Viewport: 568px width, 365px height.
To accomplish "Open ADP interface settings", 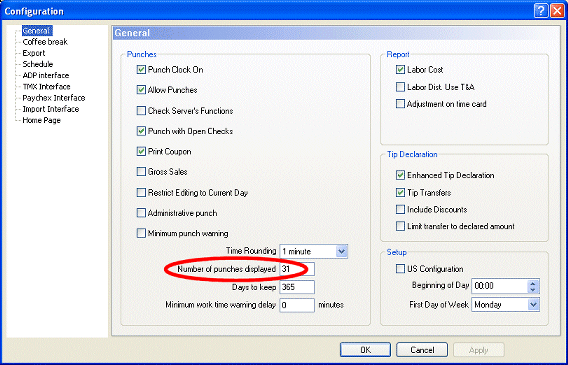I will tap(46, 76).
